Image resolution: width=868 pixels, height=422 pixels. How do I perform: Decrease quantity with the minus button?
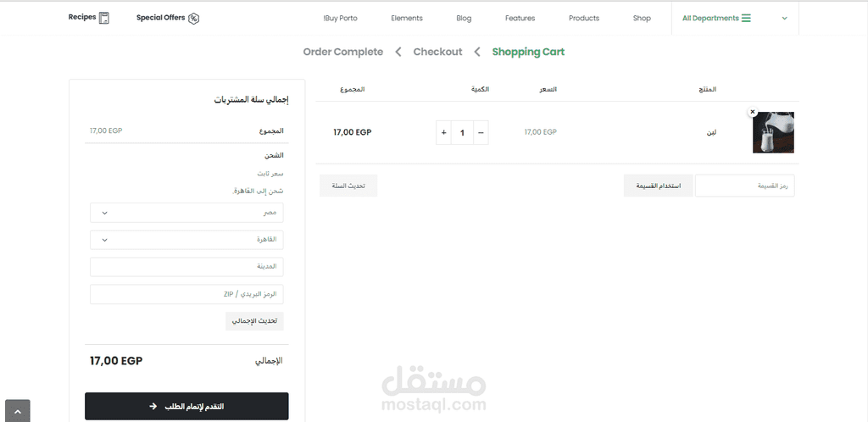481,133
